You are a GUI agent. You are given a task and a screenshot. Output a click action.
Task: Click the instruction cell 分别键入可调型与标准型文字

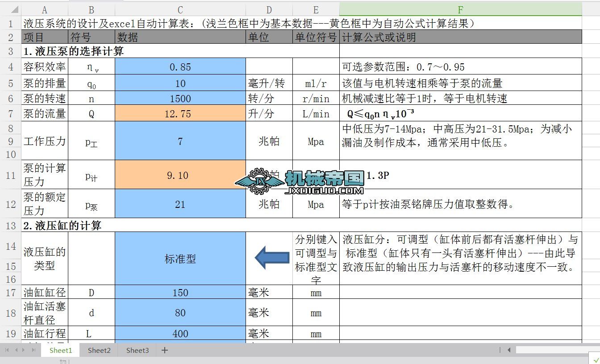316,258
